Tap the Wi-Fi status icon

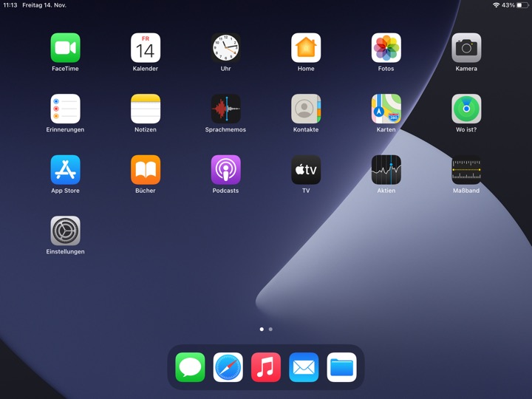tap(496, 5)
